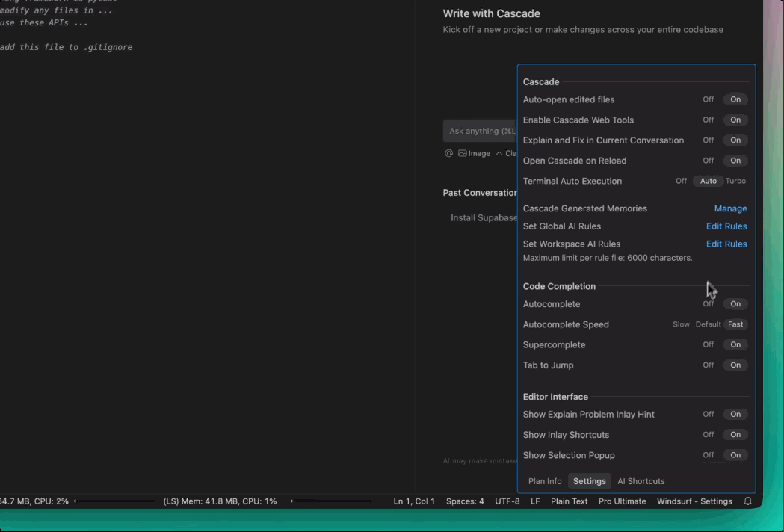Viewport: 784px width, 532px height.
Task: Change language mode Plain Text
Action: click(x=569, y=501)
